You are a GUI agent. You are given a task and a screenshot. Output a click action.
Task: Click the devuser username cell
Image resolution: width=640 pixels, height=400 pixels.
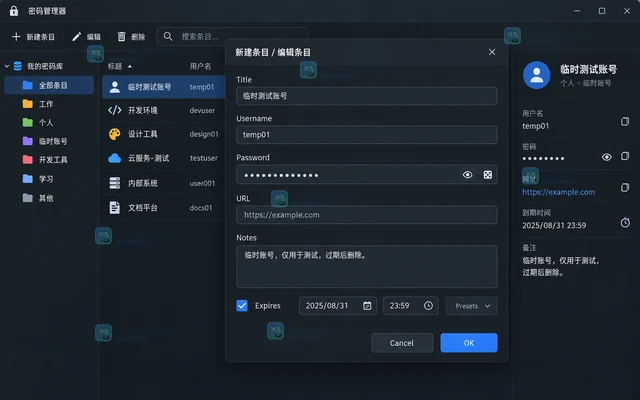202,110
